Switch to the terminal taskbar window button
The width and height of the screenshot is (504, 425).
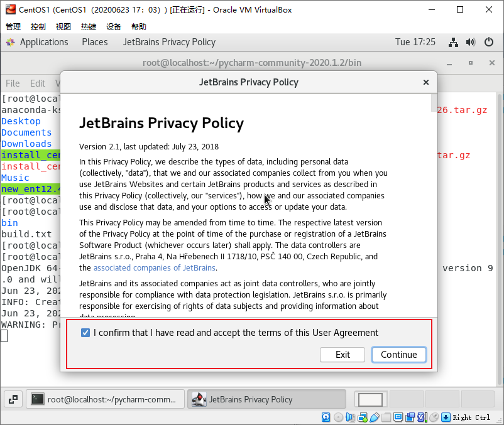107,399
